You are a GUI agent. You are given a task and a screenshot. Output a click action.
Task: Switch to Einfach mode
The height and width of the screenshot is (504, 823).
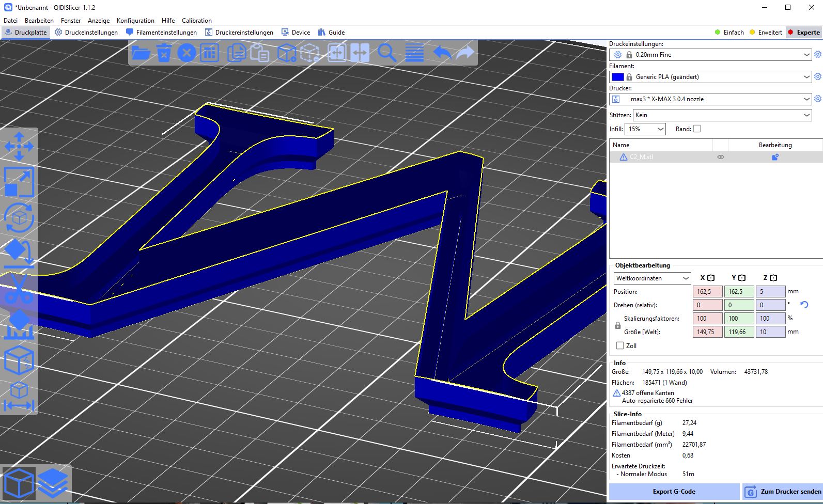pyautogui.click(x=729, y=32)
